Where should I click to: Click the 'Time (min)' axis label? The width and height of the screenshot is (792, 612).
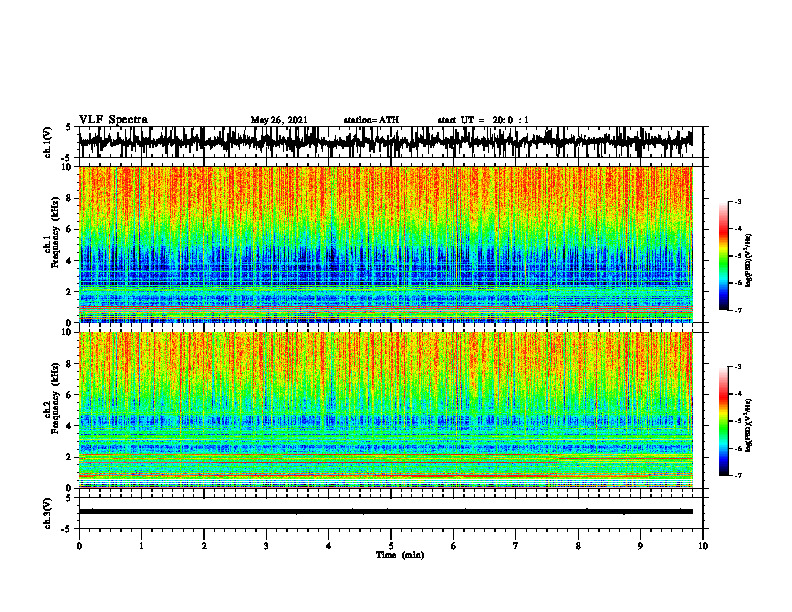click(x=400, y=555)
